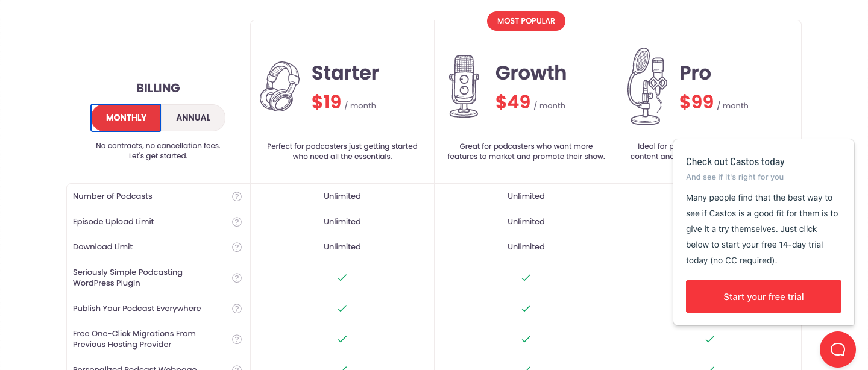The height and width of the screenshot is (370, 868).
Task: Open the red chat bubble widget
Action: point(838,350)
